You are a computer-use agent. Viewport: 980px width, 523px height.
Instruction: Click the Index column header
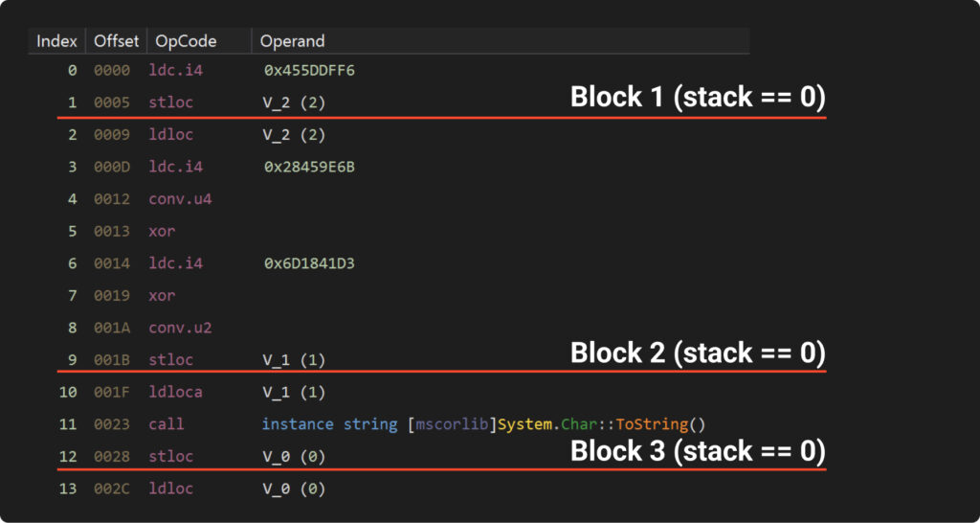pyautogui.click(x=57, y=41)
